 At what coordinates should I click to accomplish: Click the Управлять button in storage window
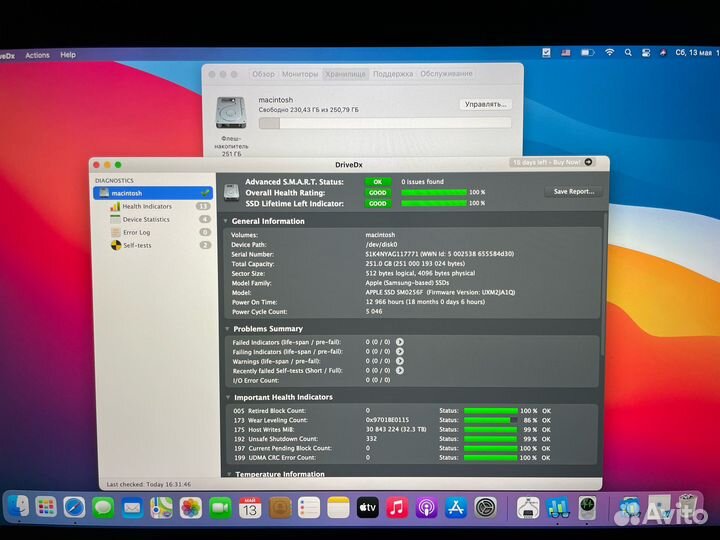pos(485,104)
